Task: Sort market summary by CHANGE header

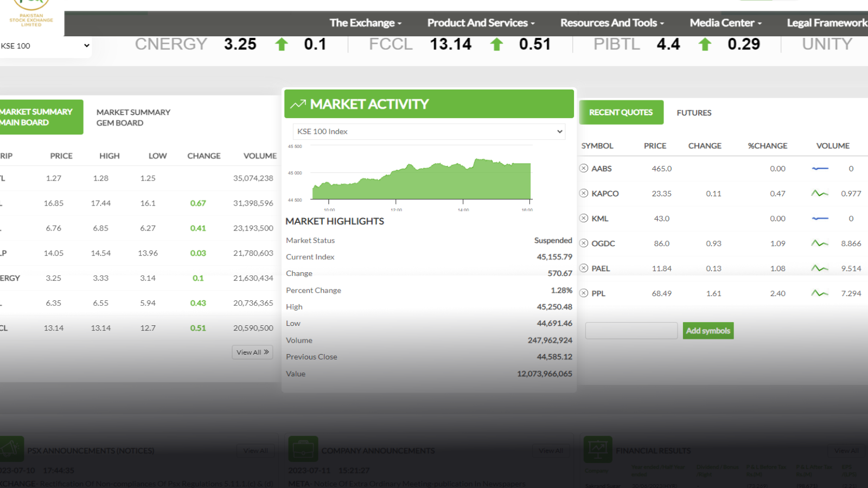Action: [204, 156]
